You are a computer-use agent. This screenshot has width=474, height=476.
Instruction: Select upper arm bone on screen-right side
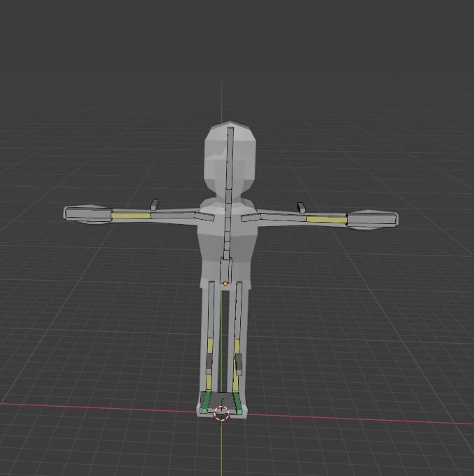(284, 217)
